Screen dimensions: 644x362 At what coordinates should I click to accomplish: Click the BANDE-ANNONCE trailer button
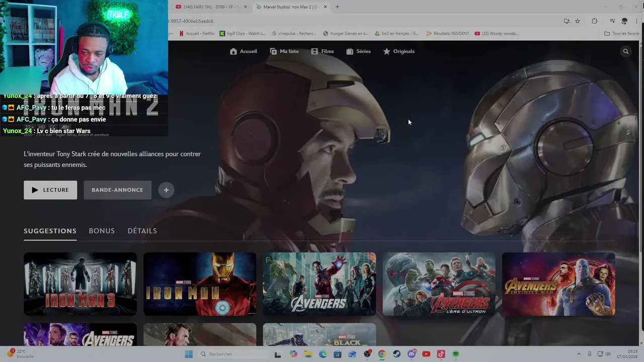(117, 190)
